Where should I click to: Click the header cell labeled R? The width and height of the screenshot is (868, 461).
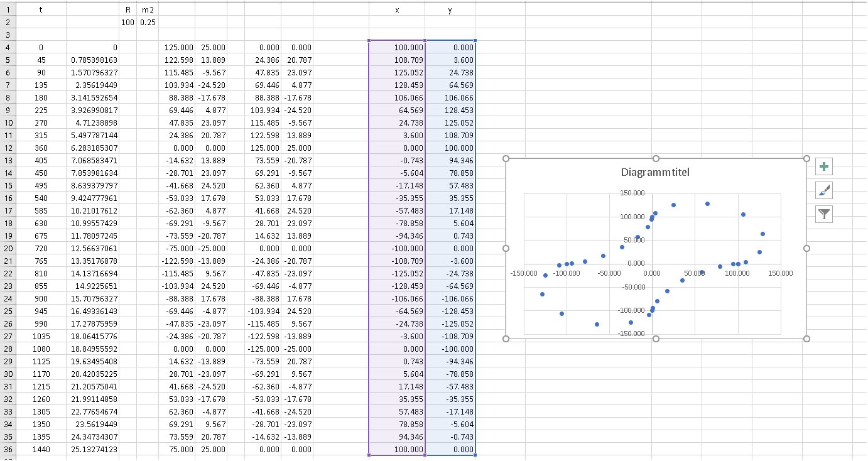[x=127, y=9]
